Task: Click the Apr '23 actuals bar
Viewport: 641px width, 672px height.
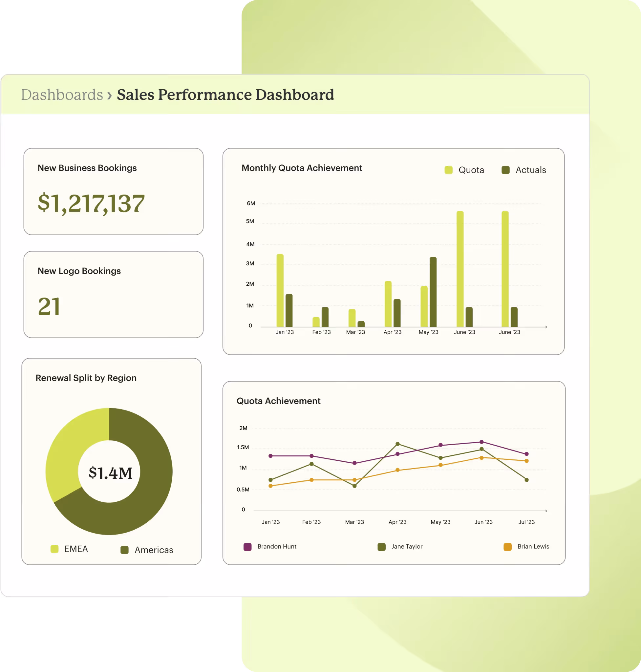Action: tap(397, 313)
